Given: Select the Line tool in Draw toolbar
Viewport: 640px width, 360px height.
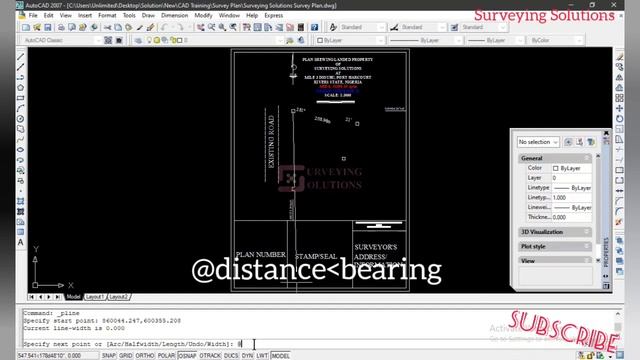Looking at the screenshot, I should [x=20, y=57].
